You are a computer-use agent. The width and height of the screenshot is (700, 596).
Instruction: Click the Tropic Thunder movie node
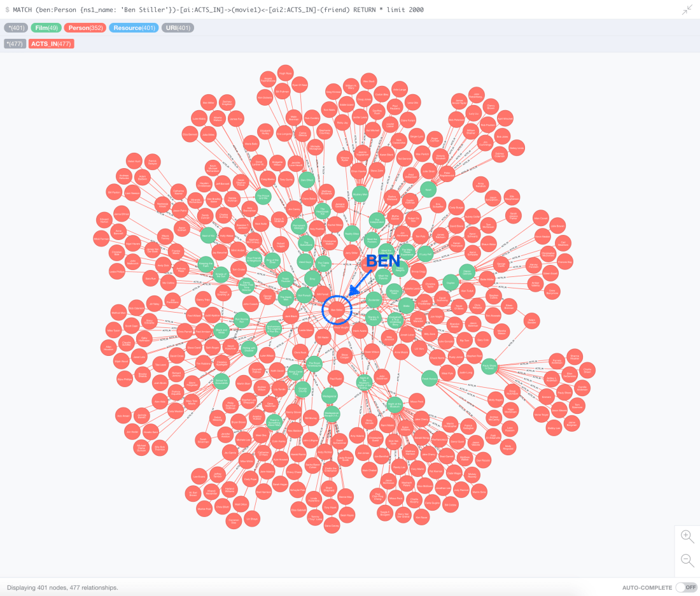(285, 280)
